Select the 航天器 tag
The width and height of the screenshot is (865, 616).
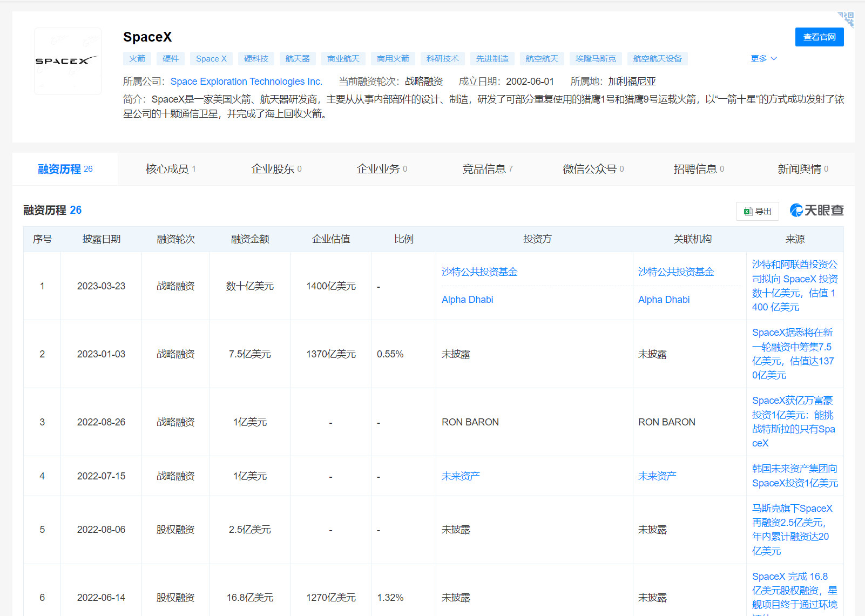click(298, 58)
